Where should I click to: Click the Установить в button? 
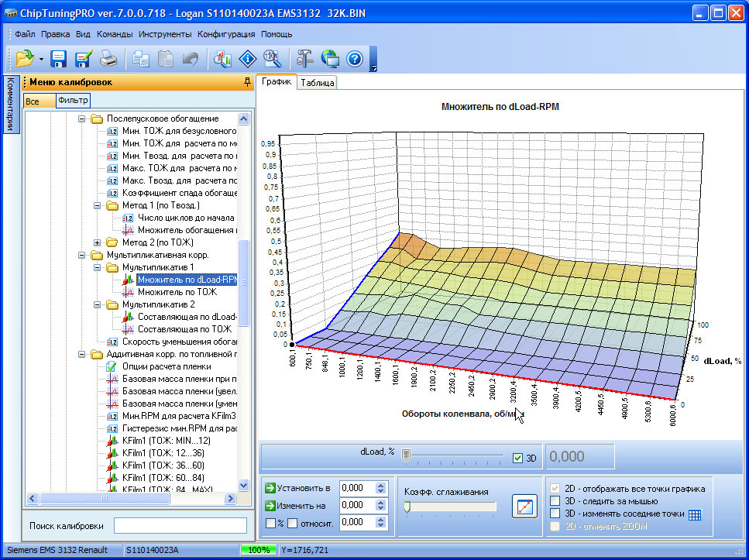tap(297, 488)
